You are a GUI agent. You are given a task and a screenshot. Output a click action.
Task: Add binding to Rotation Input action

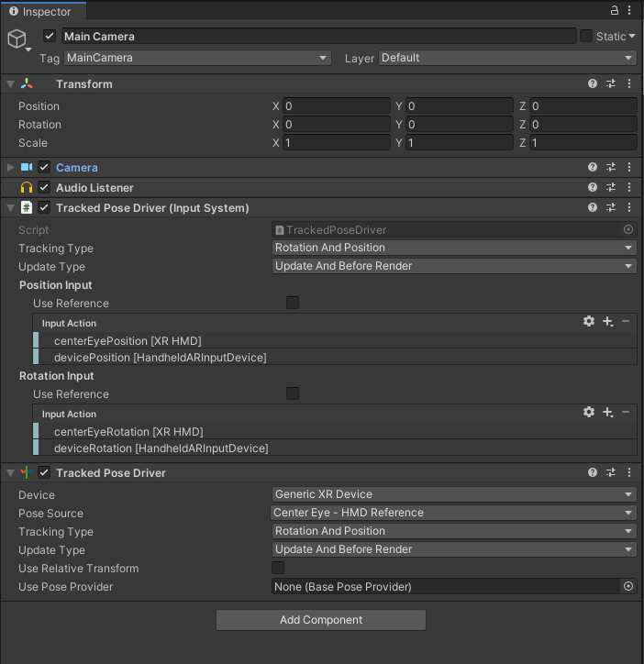click(x=607, y=413)
